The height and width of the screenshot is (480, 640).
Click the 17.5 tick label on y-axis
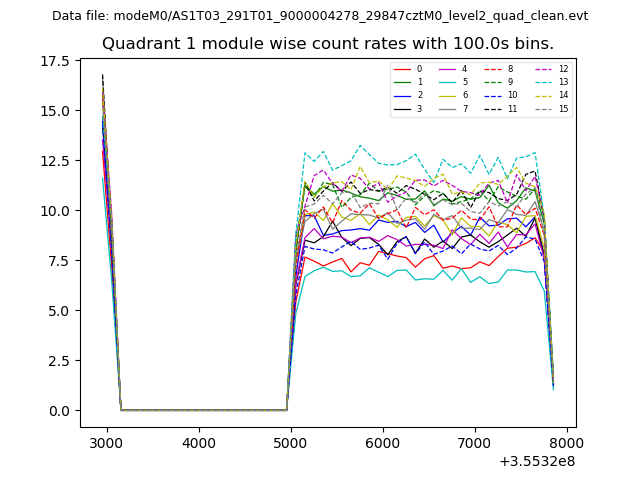(x=54, y=61)
